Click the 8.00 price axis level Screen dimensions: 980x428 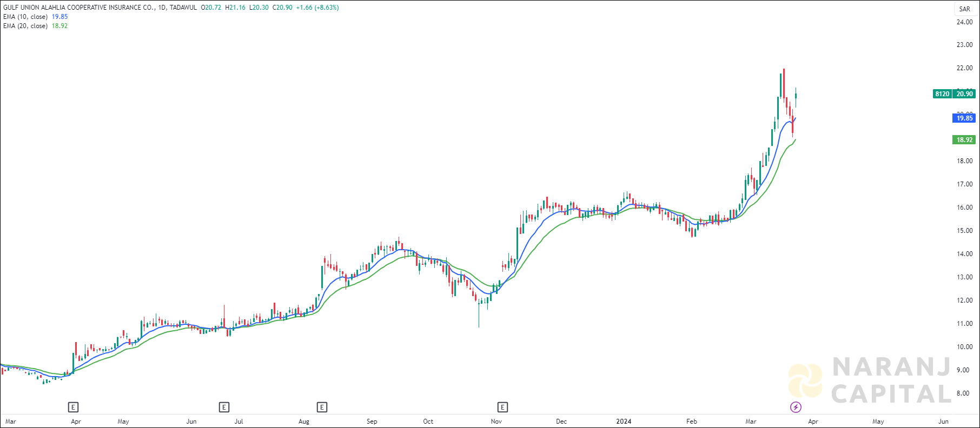964,393
